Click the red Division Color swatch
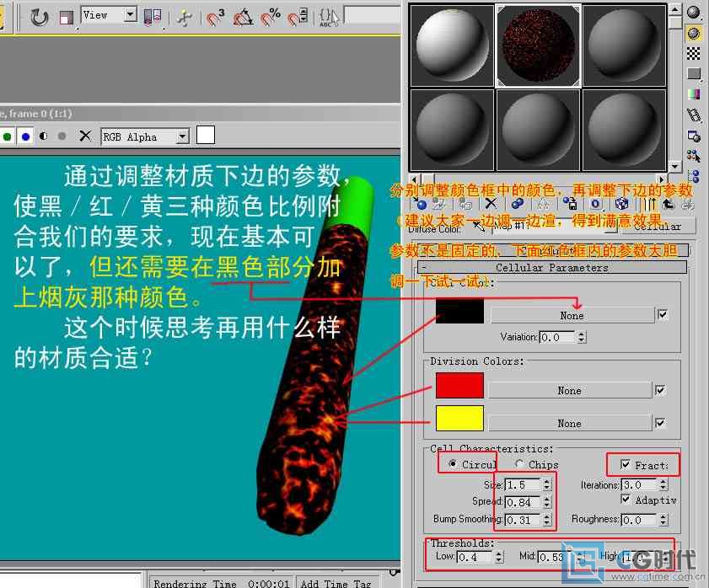Viewport: 709px width, 588px height. click(x=459, y=386)
